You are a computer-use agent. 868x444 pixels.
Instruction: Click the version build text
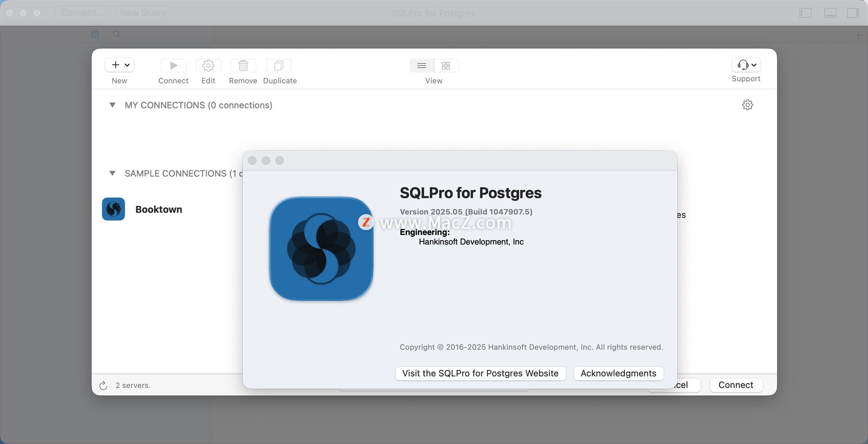coord(466,212)
